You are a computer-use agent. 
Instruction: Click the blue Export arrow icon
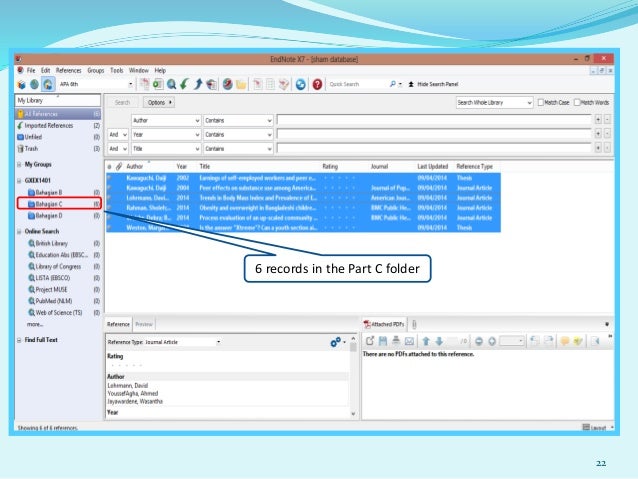pyautogui.click(x=198, y=84)
